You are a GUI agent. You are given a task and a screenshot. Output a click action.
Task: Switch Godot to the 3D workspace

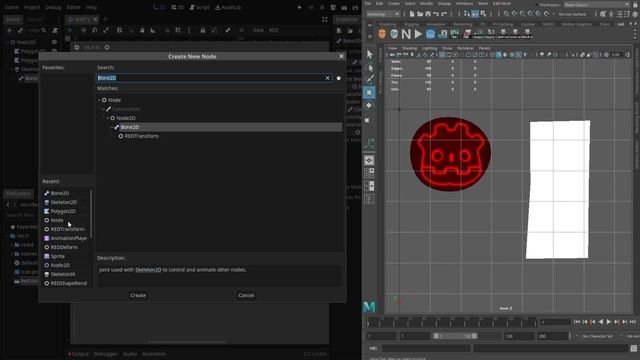(x=177, y=7)
